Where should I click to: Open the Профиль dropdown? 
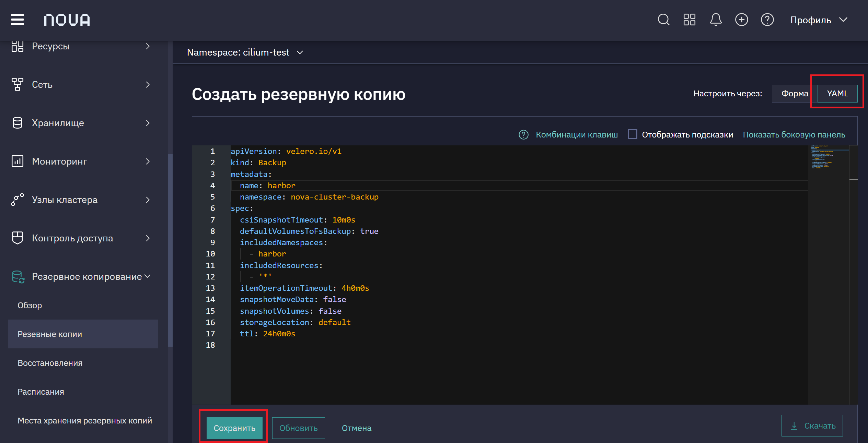pyautogui.click(x=819, y=20)
